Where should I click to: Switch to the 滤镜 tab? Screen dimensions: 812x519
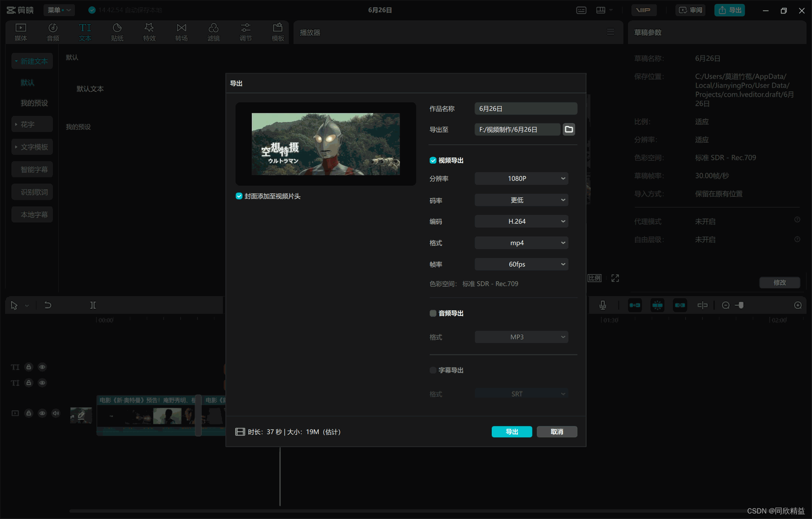pyautogui.click(x=214, y=32)
